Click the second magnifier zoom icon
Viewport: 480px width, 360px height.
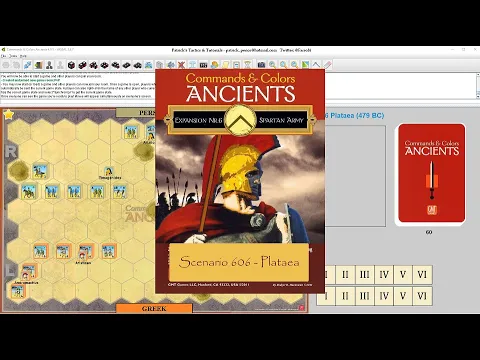(x=283, y=65)
